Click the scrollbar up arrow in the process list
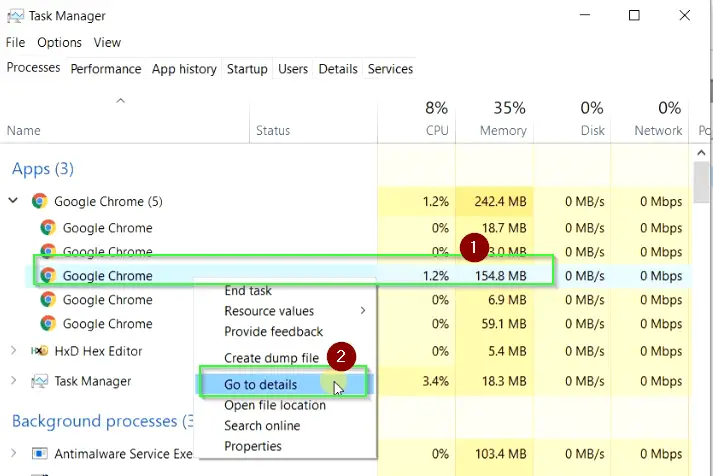The width and height of the screenshot is (713, 476). point(701,153)
